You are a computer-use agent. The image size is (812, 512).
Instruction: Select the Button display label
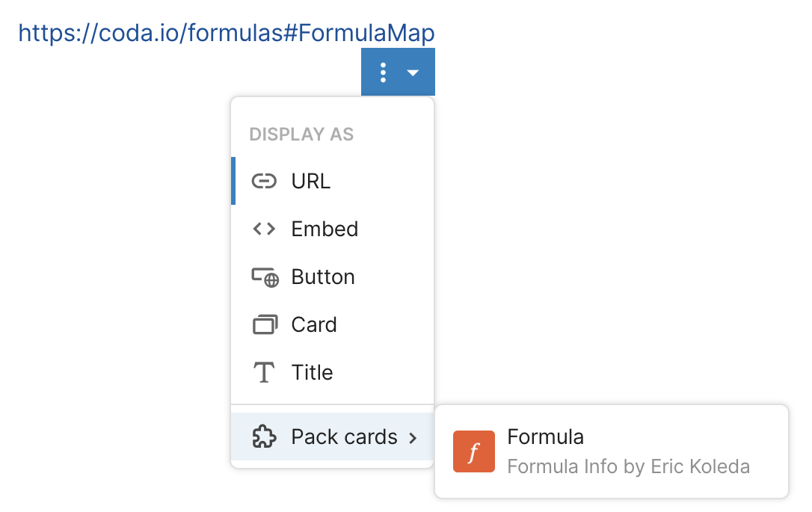[x=323, y=277]
